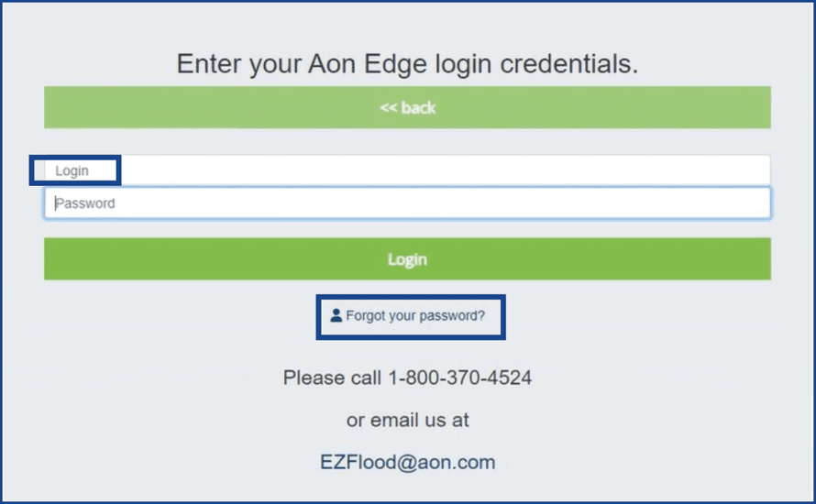This screenshot has height=504, width=816.
Task: Click the "or email us at" text
Action: (x=407, y=420)
